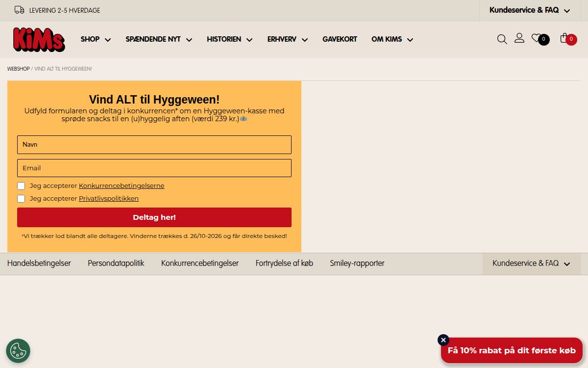This screenshot has height=368, width=588.
Task: Tick the Privatlivspolitikken acceptance checkbox
Action: click(x=21, y=199)
